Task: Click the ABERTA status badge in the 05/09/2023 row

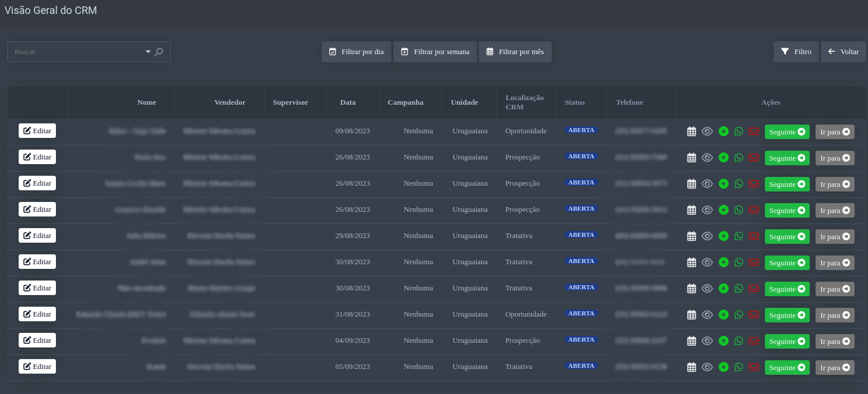Action: [581, 366]
